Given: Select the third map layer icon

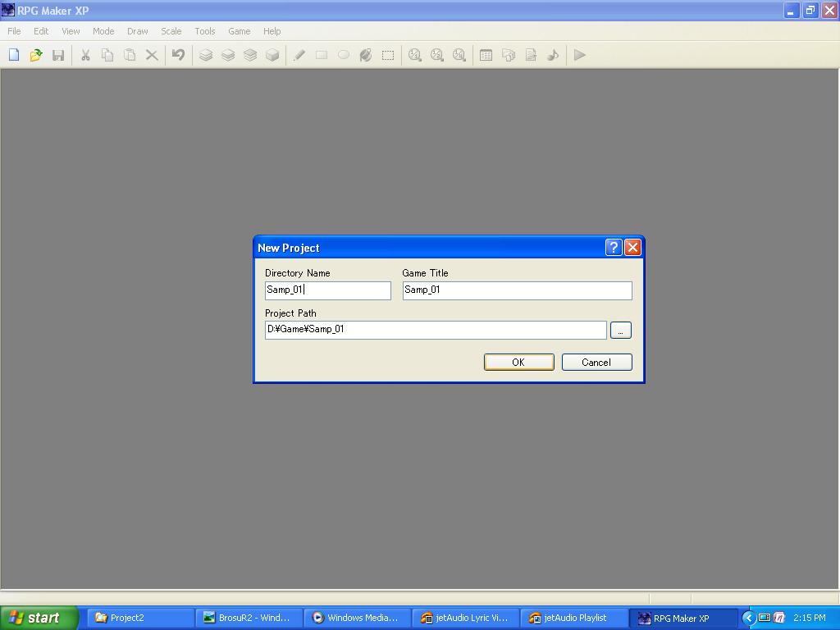Looking at the screenshot, I should pos(250,55).
